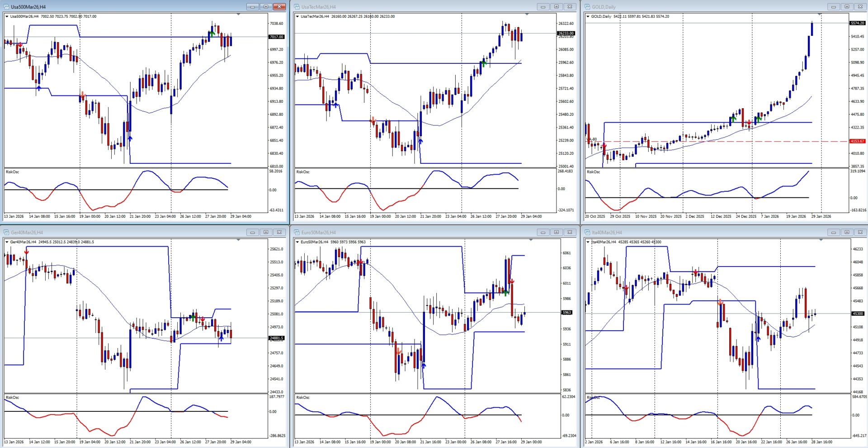Viewport: 868px width, 448px height.
Task: Click the Ger40Mar26 chart window icon
Action: click(x=6, y=233)
